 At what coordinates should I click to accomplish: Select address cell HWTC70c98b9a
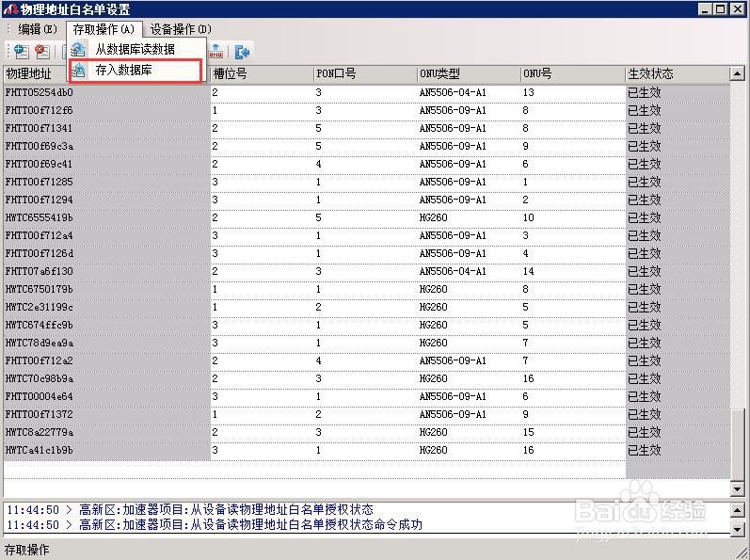click(x=107, y=378)
